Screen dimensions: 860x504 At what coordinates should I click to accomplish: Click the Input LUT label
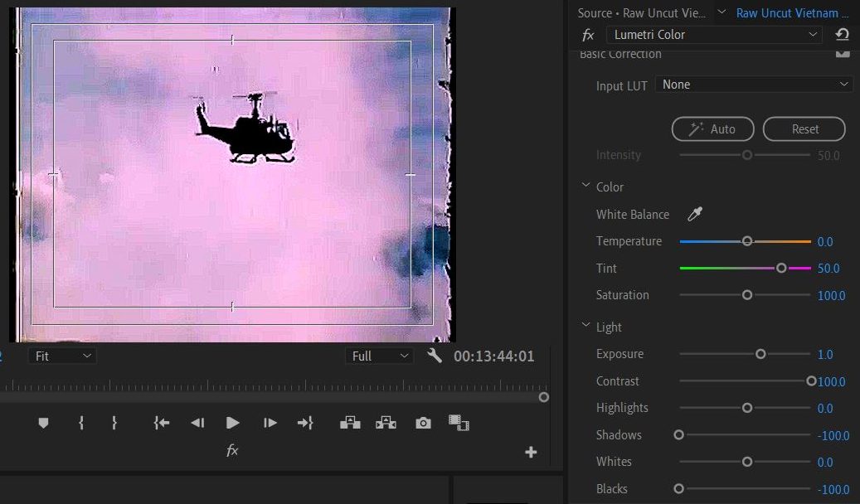pyautogui.click(x=621, y=86)
